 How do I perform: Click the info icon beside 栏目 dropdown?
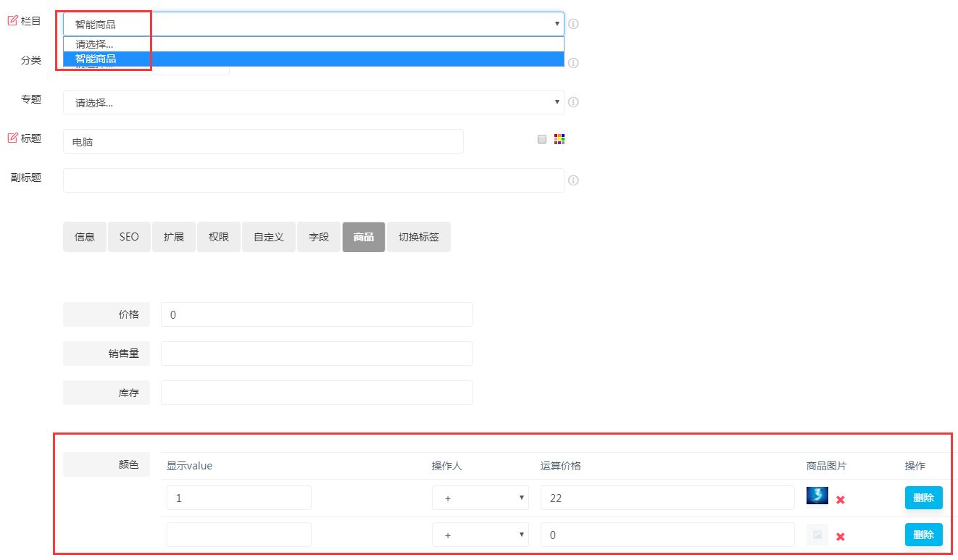click(573, 24)
